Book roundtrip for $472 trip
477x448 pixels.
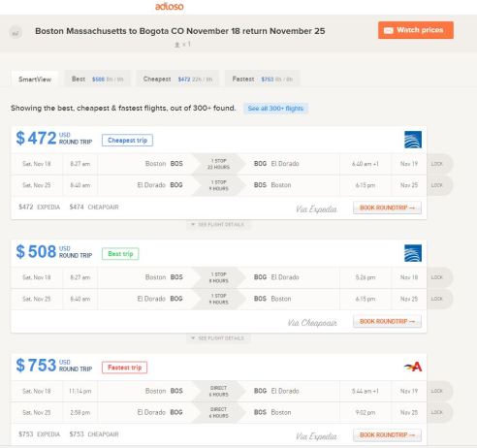tap(387, 208)
